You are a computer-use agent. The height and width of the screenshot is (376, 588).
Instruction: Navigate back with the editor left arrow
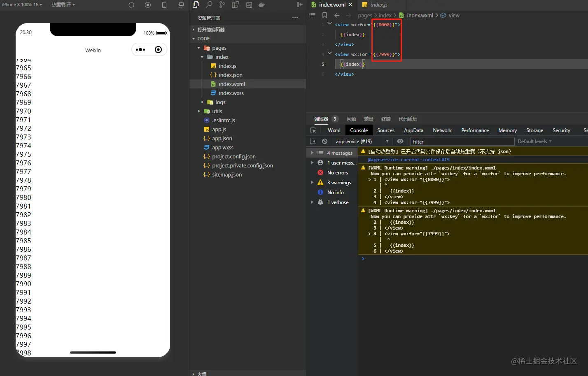(337, 15)
